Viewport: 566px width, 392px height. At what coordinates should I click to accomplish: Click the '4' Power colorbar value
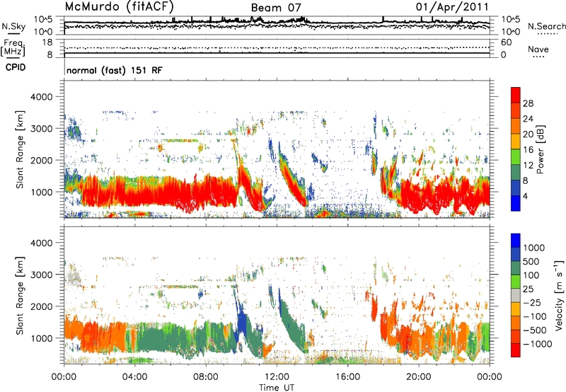(525, 196)
